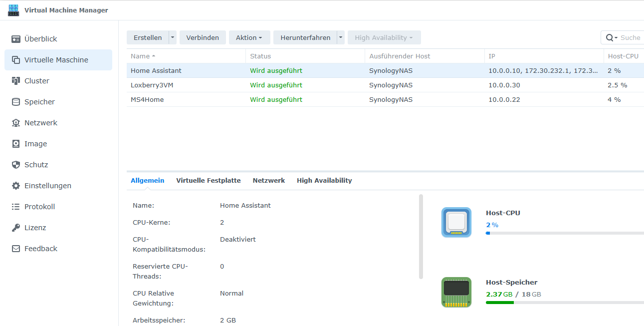Expand the Herunterfahren dropdown arrow
644x326 pixels.
341,37
